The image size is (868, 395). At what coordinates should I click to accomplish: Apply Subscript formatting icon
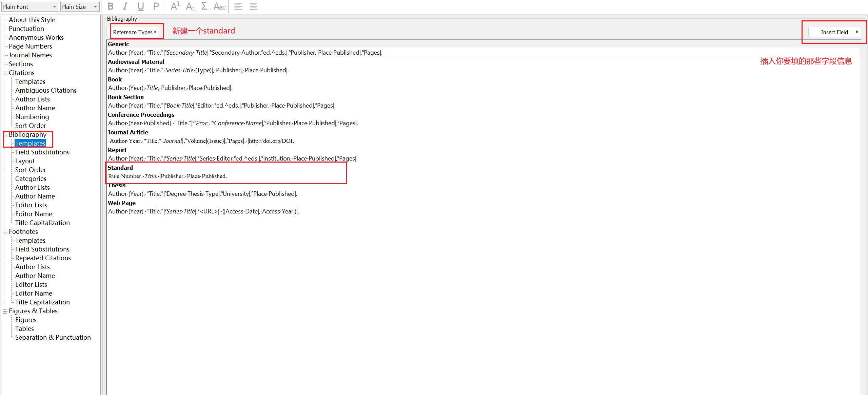pos(191,6)
